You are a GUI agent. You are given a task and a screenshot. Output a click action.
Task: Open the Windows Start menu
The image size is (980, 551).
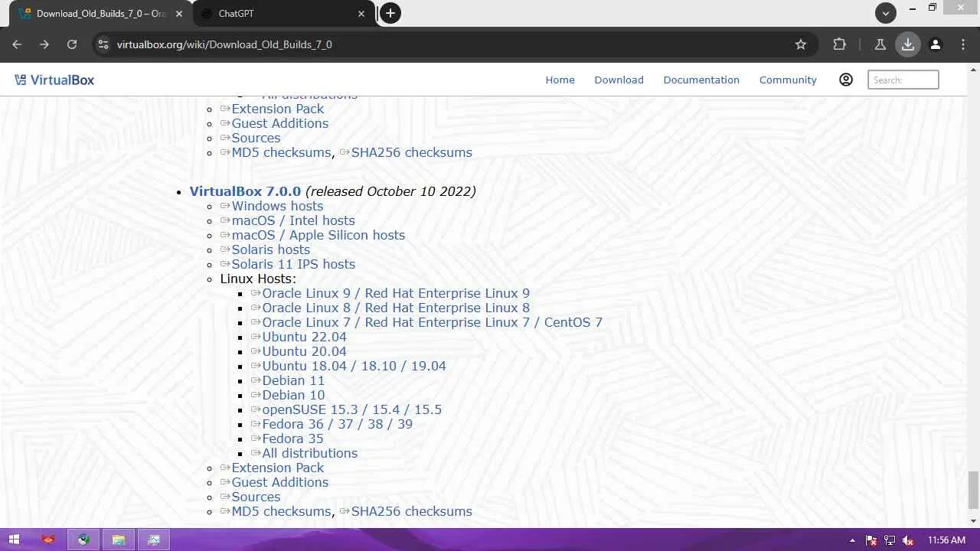coord(14,540)
